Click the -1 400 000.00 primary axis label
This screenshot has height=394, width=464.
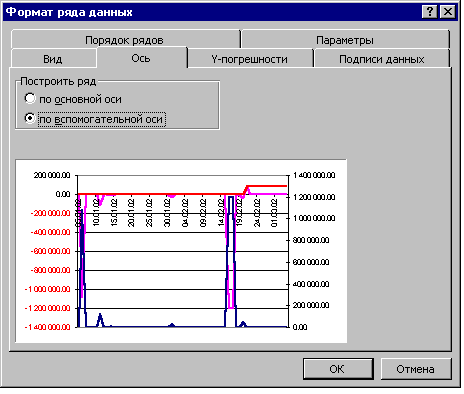pos(48,327)
